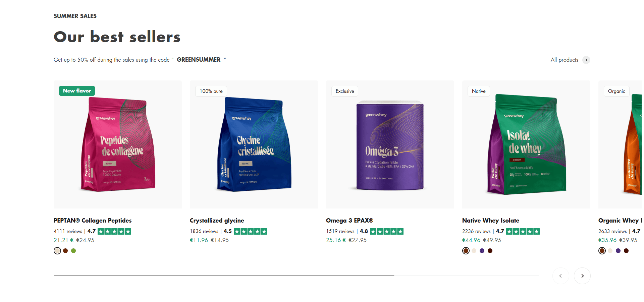
Task: Click the New flavor badge
Action: 77,91
